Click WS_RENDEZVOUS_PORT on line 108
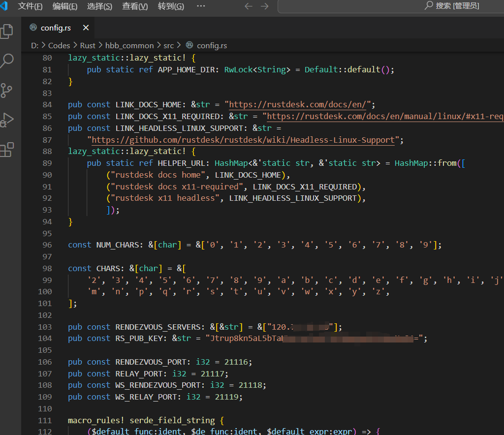 point(158,385)
